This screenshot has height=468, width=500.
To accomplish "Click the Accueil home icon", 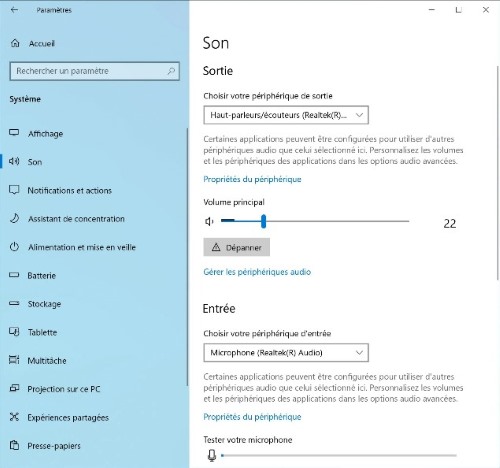I will [15, 43].
